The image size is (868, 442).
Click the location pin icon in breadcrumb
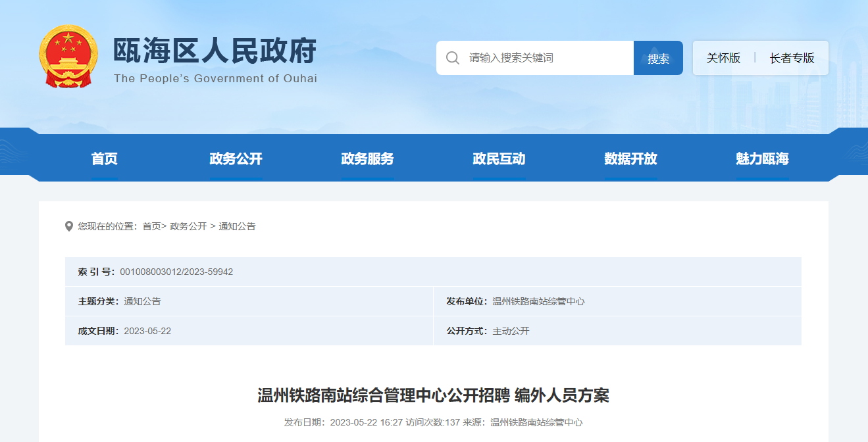(x=69, y=226)
